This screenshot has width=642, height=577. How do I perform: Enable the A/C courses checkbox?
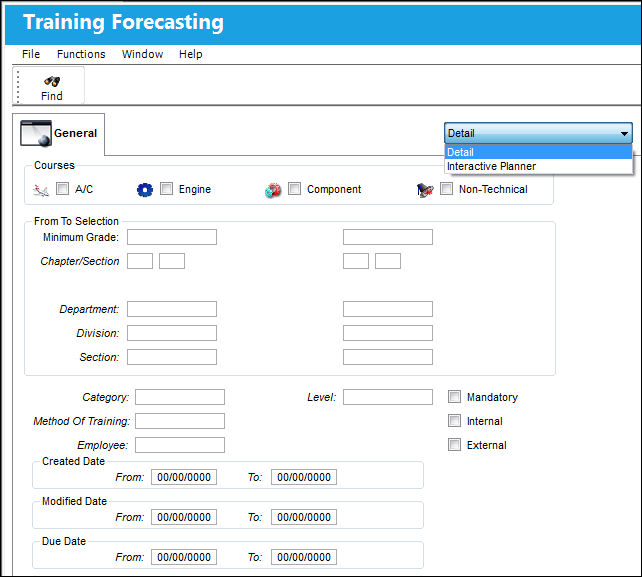[62, 189]
